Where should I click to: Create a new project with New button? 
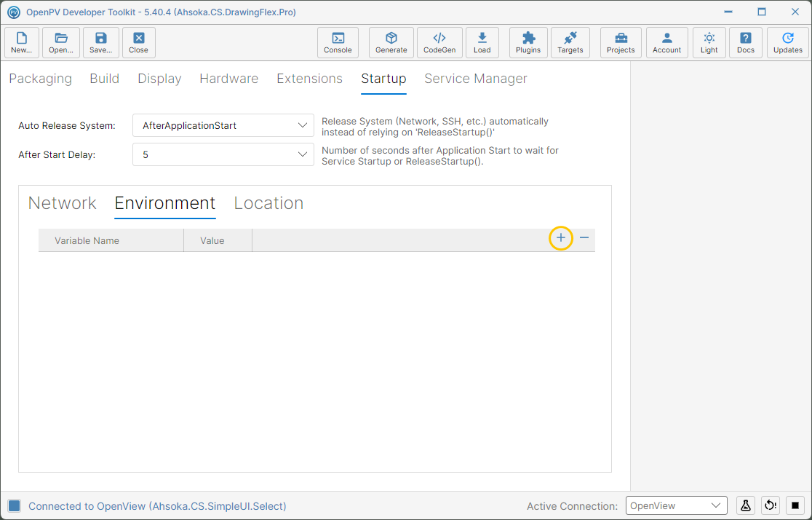pos(22,42)
